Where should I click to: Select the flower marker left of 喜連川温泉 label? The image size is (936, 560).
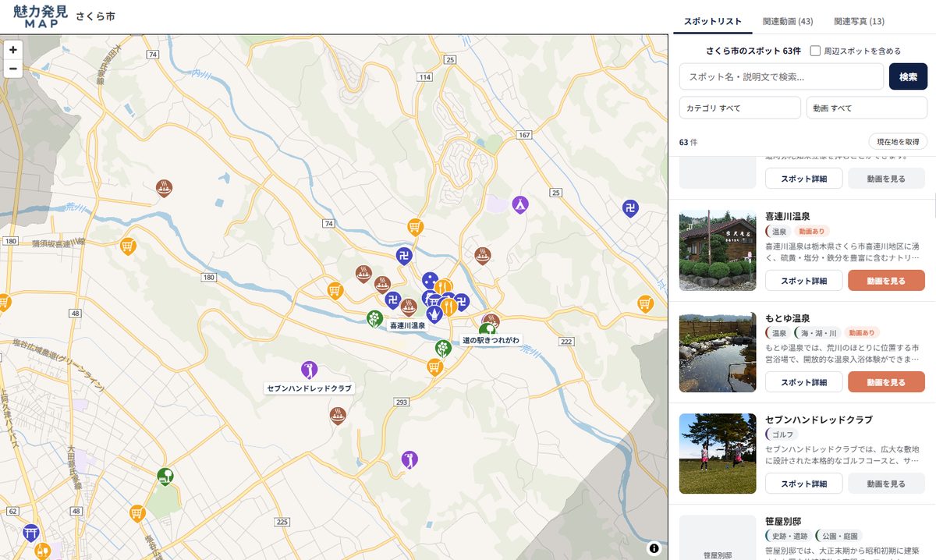[x=375, y=318]
